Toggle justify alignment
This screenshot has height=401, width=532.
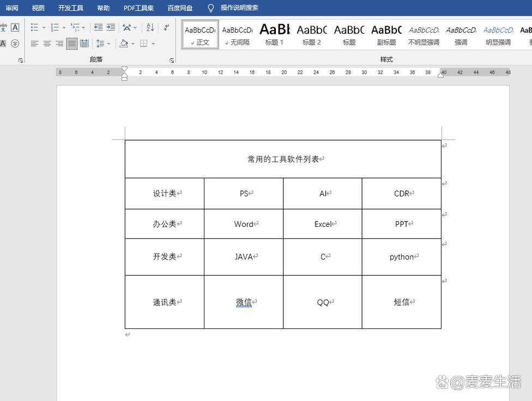[71, 44]
